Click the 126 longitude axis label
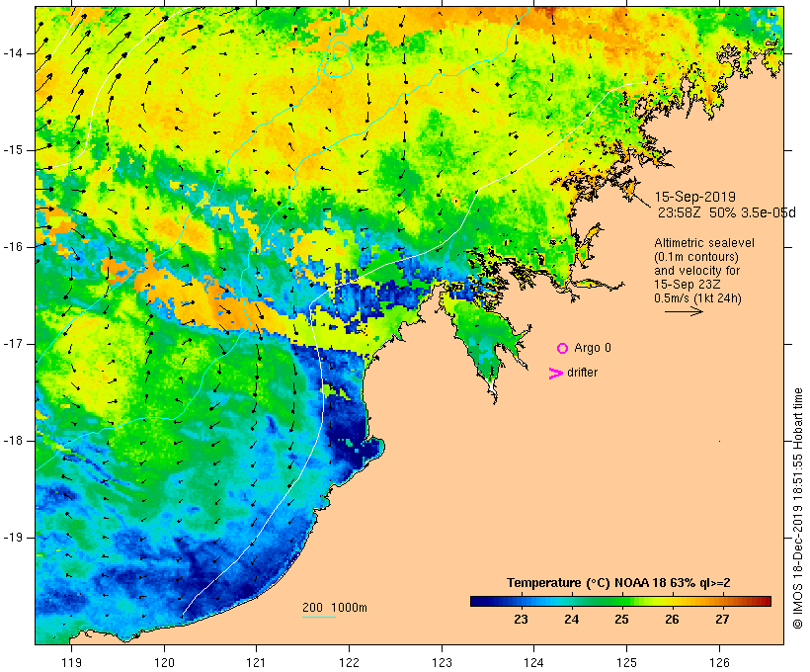This screenshot has height=672, width=810. (x=719, y=662)
